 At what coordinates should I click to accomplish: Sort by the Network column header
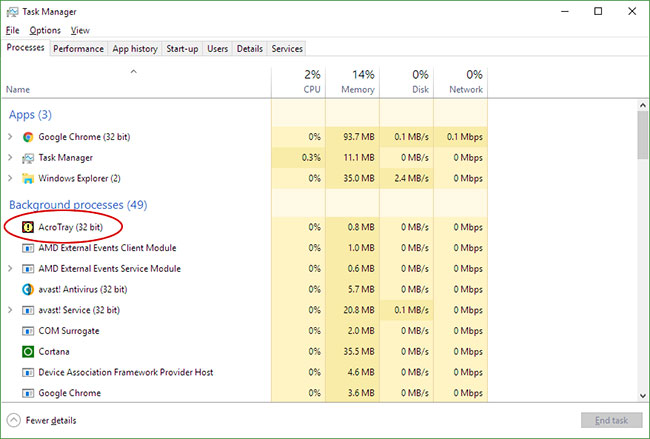(x=461, y=82)
